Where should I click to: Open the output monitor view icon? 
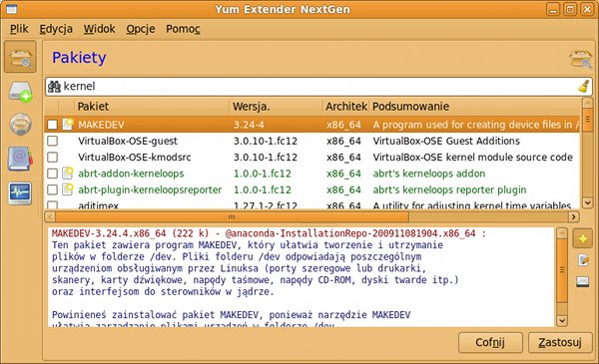[x=20, y=193]
